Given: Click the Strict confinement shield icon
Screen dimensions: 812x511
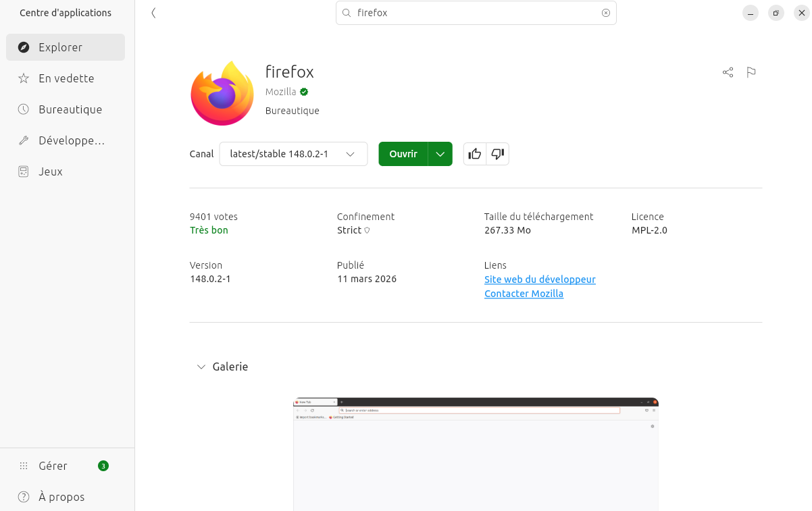Looking at the screenshot, I should (x=367, y=230).
